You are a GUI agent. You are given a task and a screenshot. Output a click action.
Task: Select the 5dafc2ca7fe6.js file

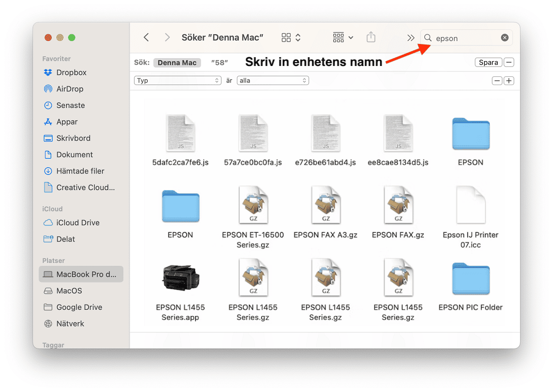[x=180, y=134]
